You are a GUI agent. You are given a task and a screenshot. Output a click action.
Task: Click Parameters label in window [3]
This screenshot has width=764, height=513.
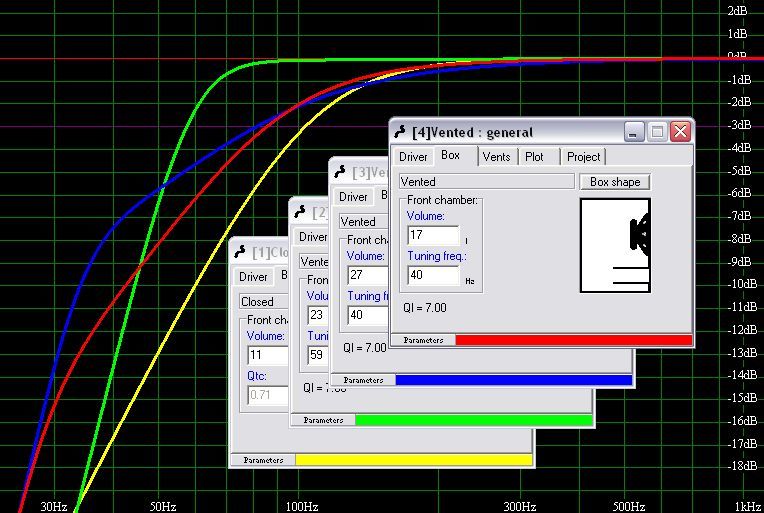tap(363, 380)
